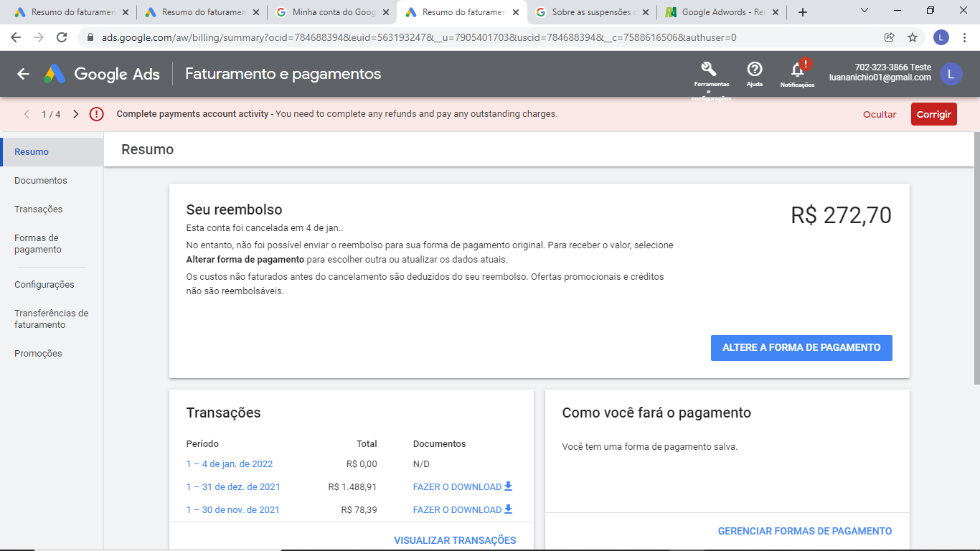Click browser forward navigation arrow

coord(39,37)
